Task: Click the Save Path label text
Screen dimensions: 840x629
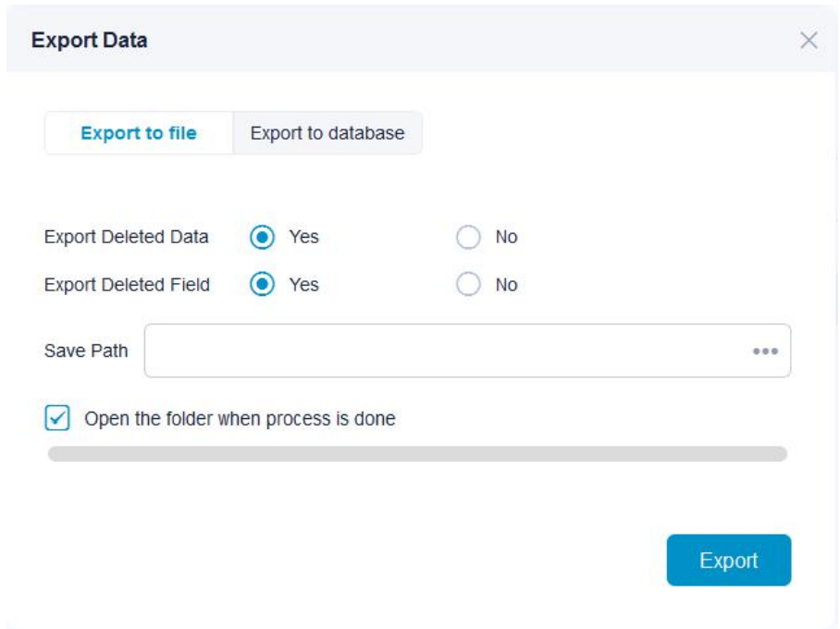Action: coord(86,351)
